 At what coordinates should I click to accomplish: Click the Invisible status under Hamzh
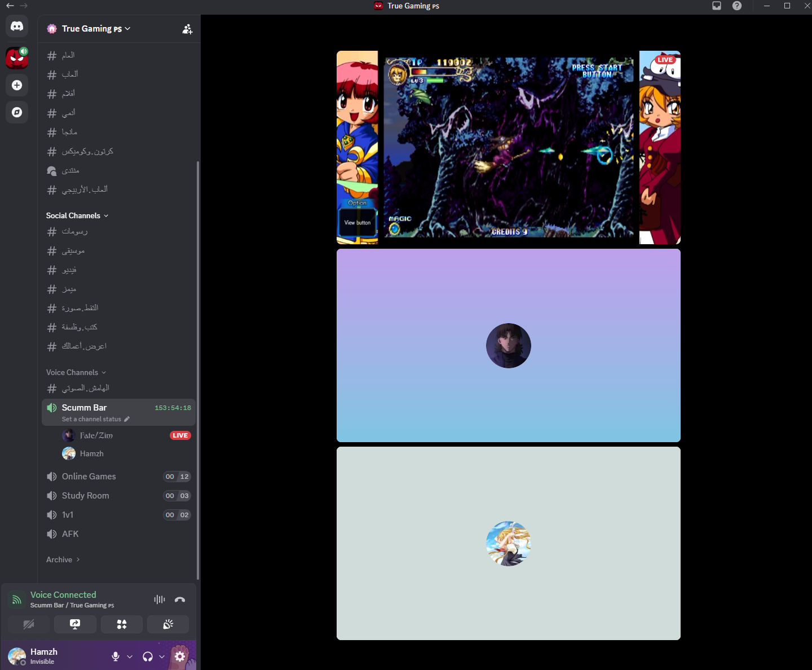tap(42, 662)
